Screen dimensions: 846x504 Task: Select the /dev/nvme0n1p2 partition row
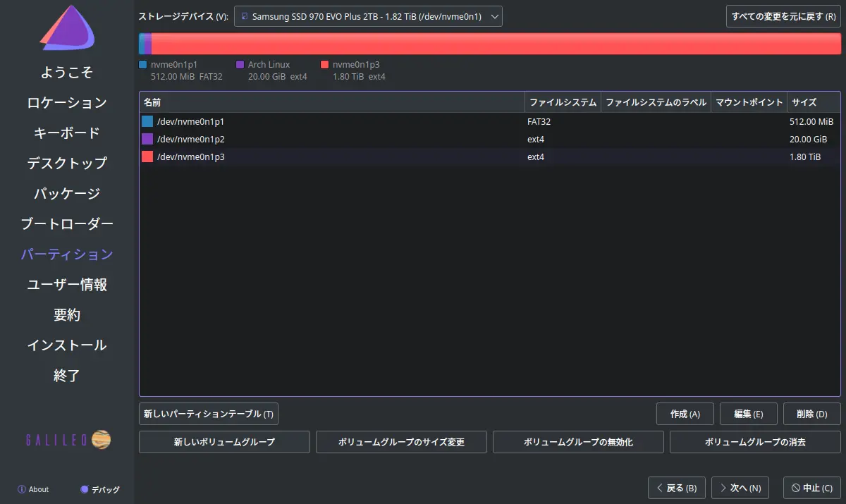(331, 139)
